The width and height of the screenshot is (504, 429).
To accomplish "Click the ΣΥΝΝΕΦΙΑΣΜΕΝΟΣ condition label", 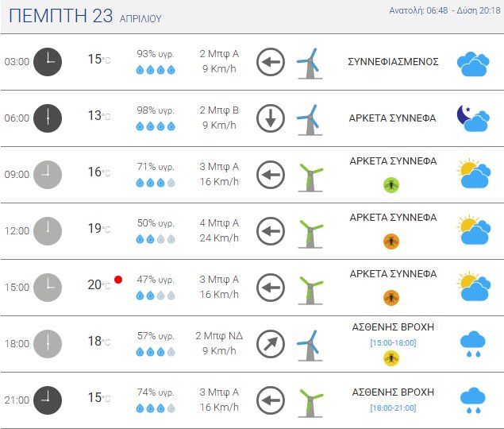I will (x=393, y=61).
